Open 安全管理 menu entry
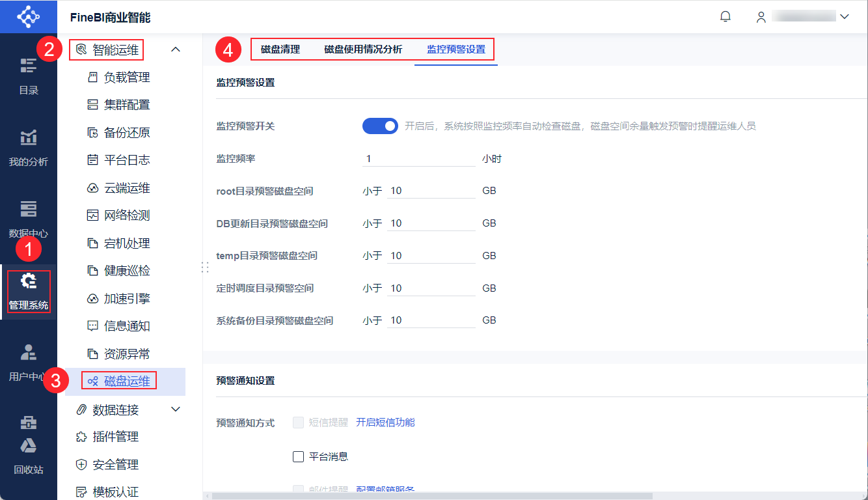The image size is (868, 500). point(116,465)
